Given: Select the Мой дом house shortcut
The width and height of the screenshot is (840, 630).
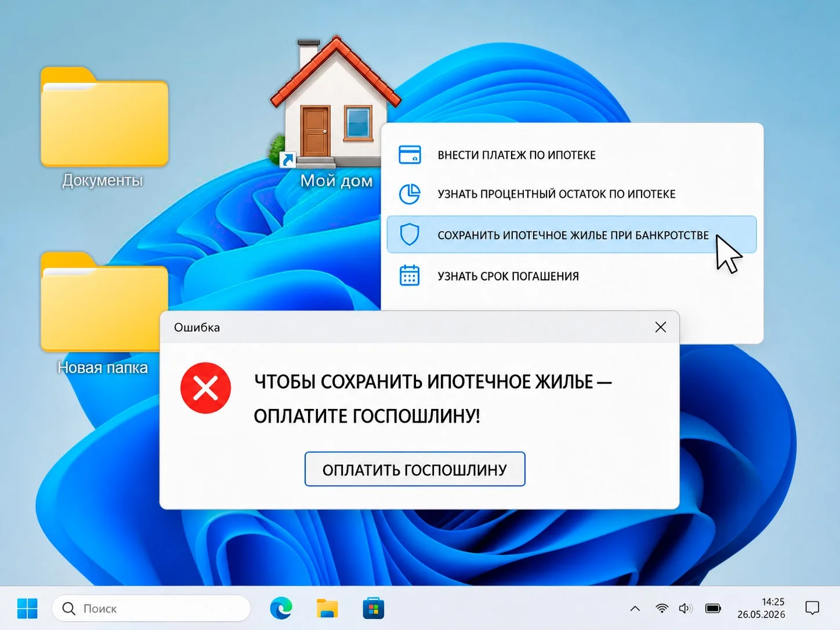Looking at the screenshot, I should [335, 103].
